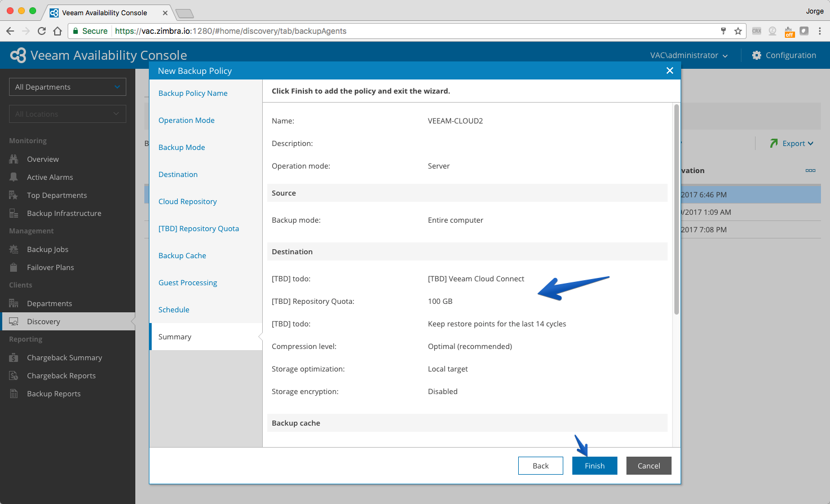Go to Cloud Repository wizard step
Screen dimensions: 830x504
tap(187, 201)
